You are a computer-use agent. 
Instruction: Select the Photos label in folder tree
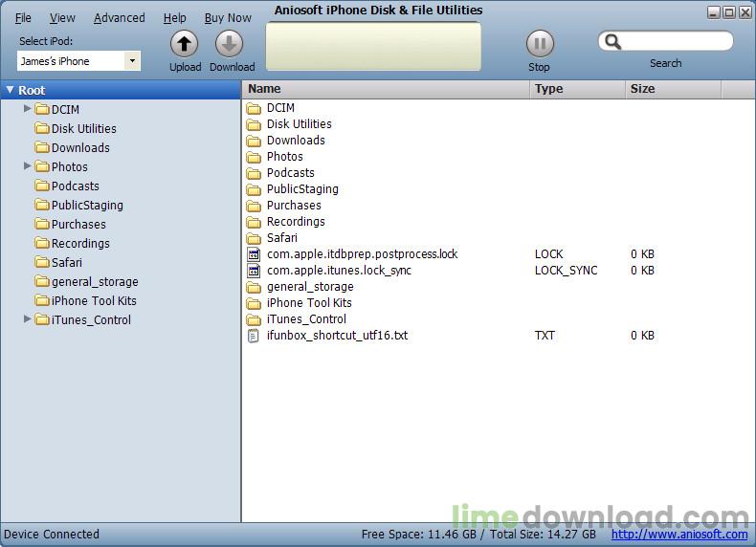70,166
